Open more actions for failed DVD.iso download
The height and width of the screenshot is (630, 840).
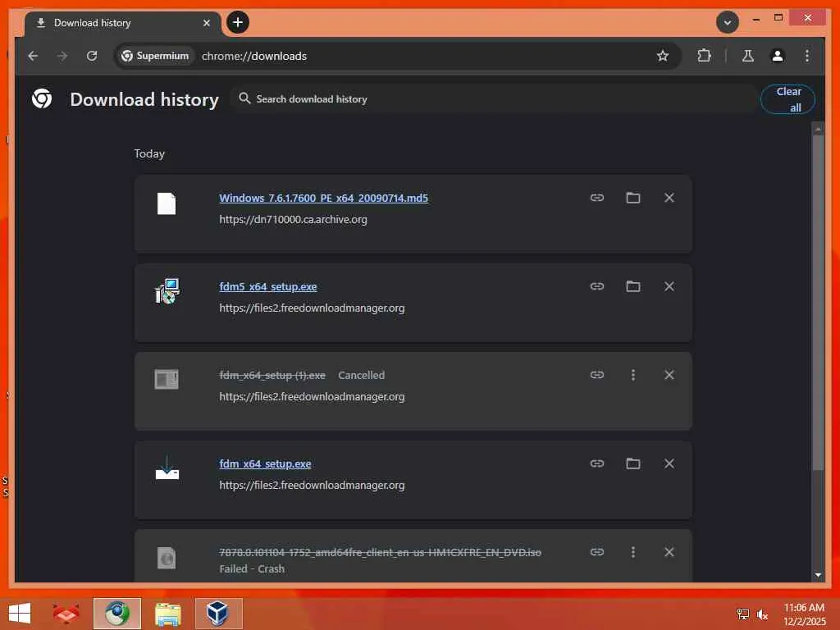pyautogui.click(x=633, y=552)
